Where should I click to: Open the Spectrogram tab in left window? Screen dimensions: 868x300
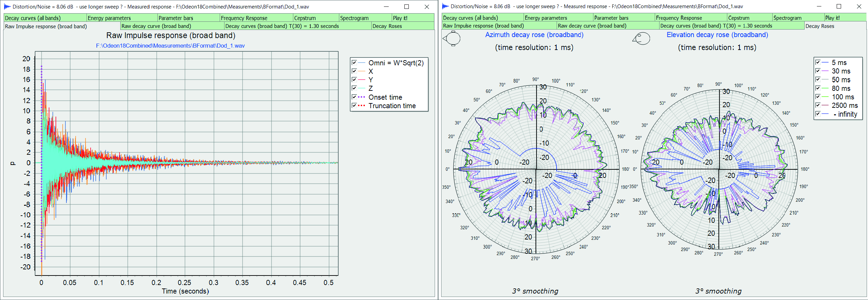click(x=354, y=18)
